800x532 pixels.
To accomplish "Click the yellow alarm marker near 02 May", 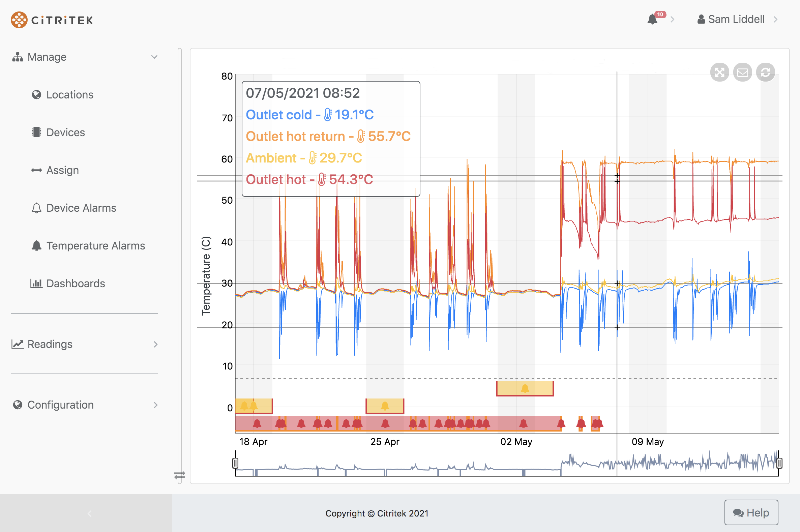I will coord(525,387).
